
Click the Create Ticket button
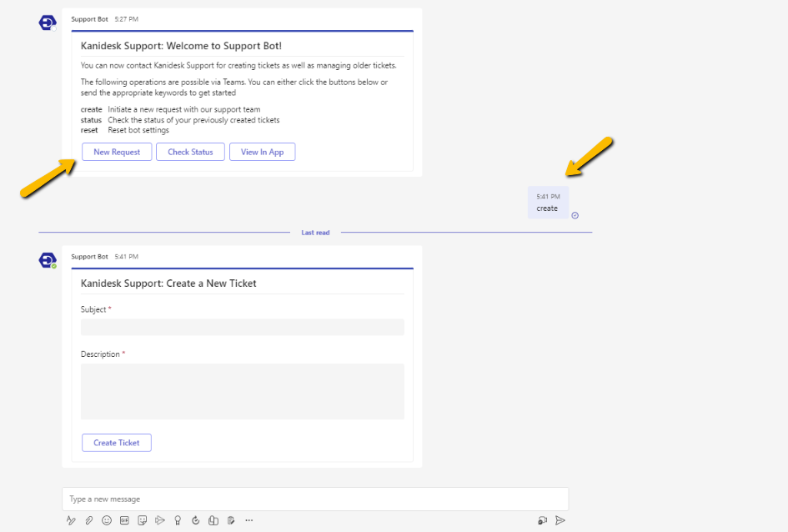[117, 443]
